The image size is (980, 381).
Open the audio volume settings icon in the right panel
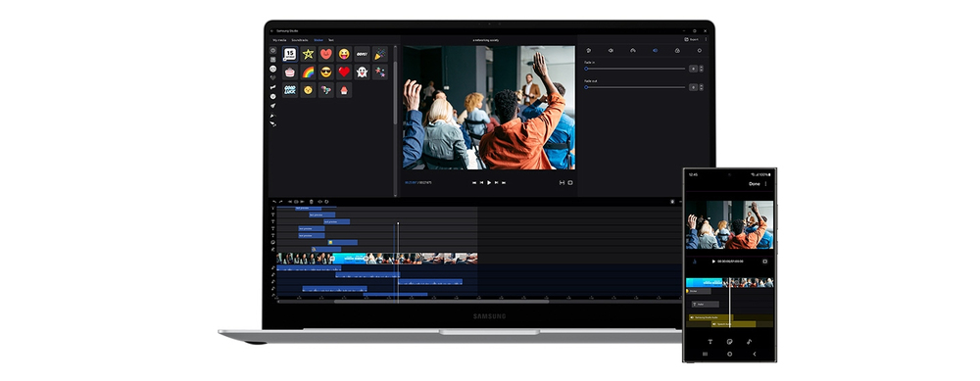611,51
